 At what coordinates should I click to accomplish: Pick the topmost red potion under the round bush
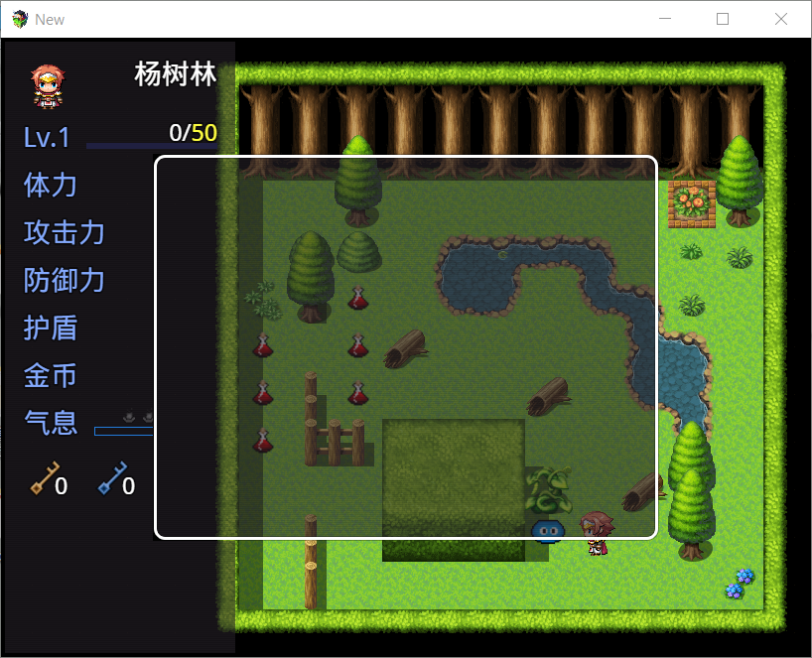357,298
